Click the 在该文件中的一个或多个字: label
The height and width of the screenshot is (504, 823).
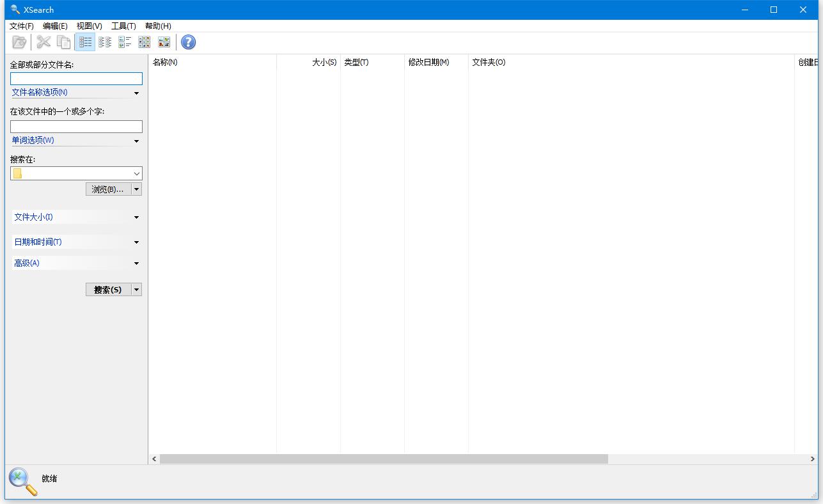pos(57,111)
